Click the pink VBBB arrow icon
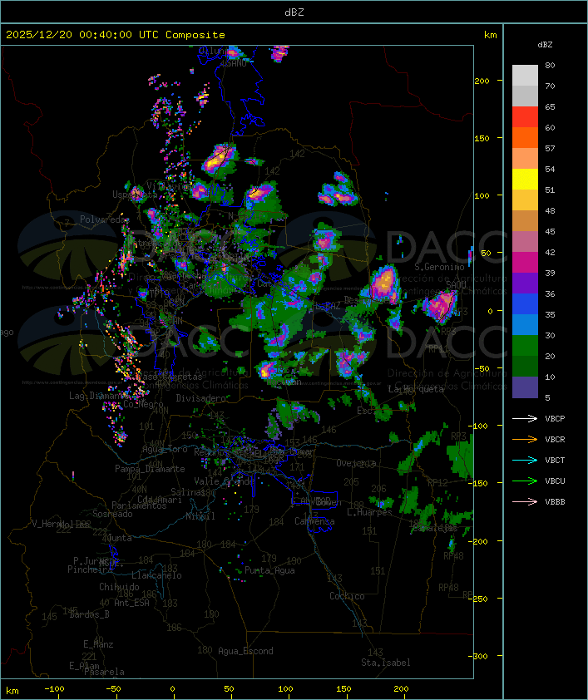The image size is (588, 700). [525, 501]
